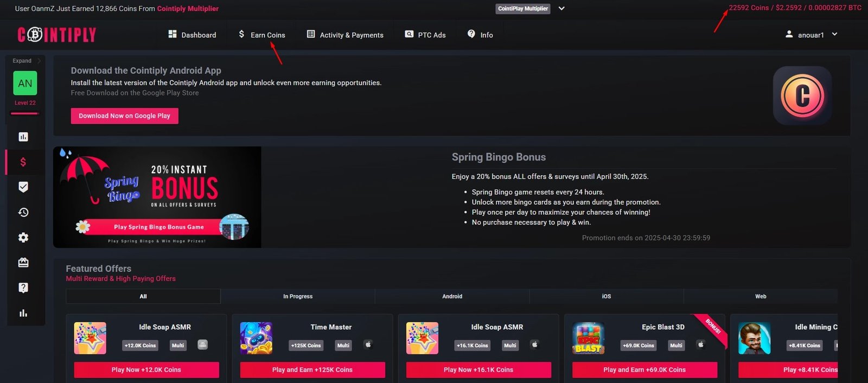Click the gift card icon in the sidebar
Screen dimensions: 868x383
pyautogui.click(x=23, y=263)
